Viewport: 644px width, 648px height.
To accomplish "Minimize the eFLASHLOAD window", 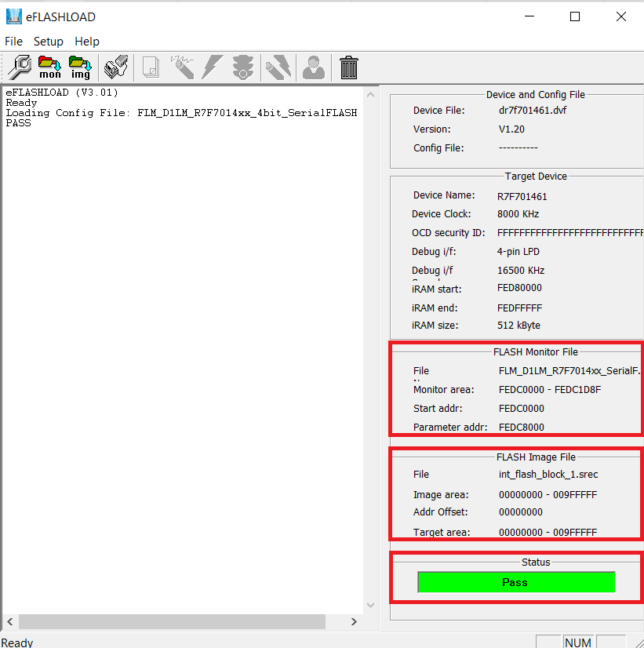I will click(x=529, y=16).
